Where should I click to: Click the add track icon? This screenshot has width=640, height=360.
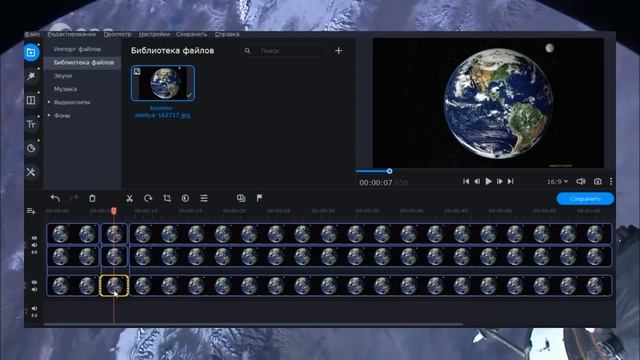[x=31, y=211]
